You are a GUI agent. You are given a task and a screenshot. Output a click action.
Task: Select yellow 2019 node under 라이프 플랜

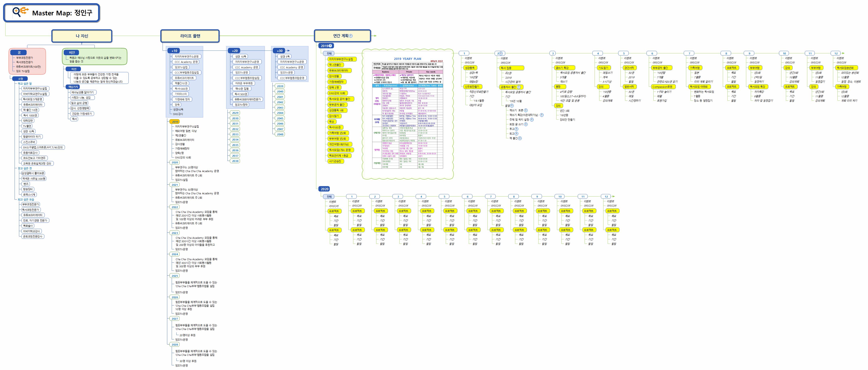(x=175, y=122)
